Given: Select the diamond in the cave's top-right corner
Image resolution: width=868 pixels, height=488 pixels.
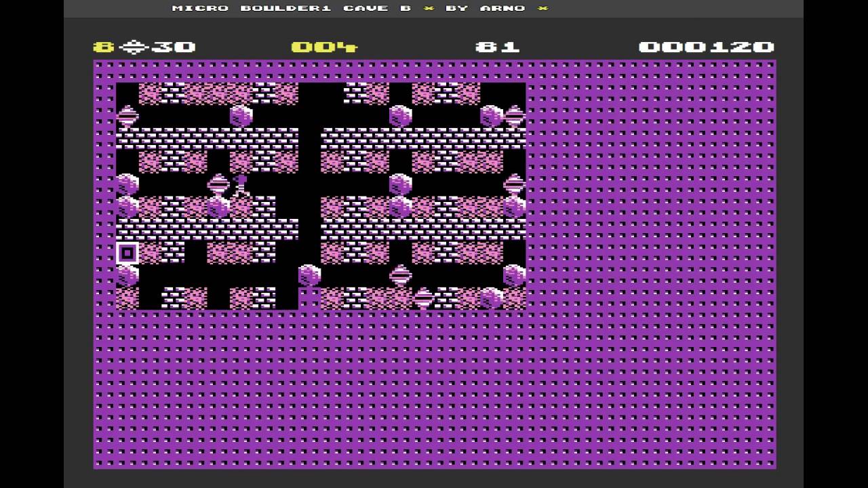Looking at the screenshot, I should (514, 116).
